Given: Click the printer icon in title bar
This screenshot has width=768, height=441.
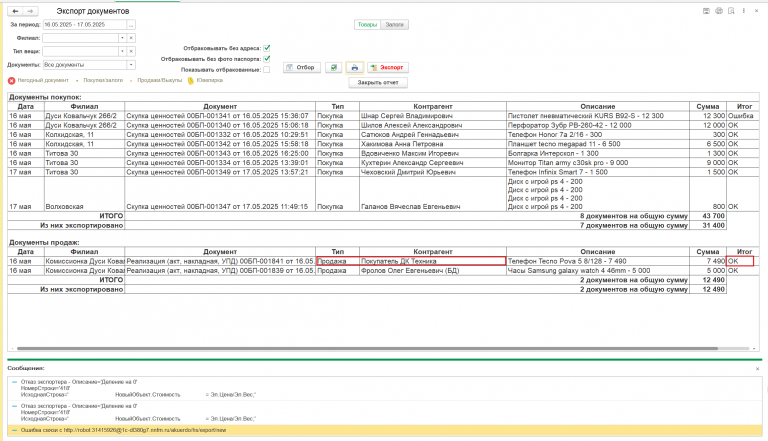Looking at the screenshot, I should 719,11.
